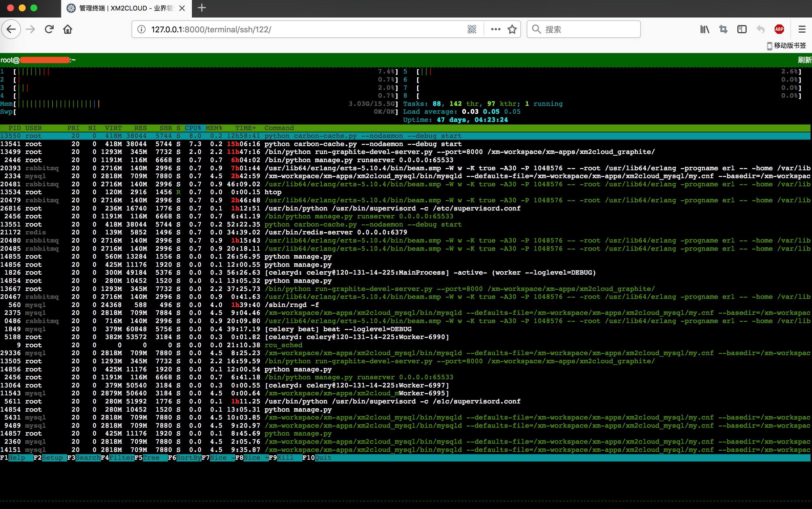812x509 pixels.
Task: Go to Firefox home page icon
Action: [68, 29]
